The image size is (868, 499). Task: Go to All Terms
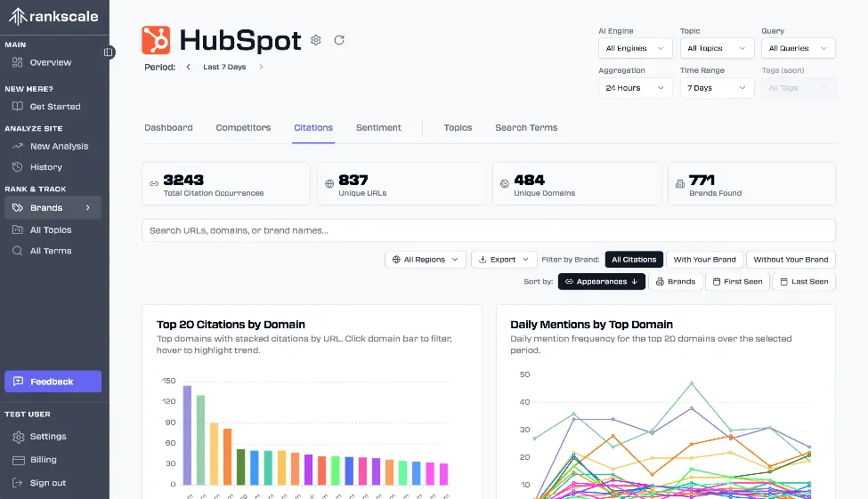53,251
